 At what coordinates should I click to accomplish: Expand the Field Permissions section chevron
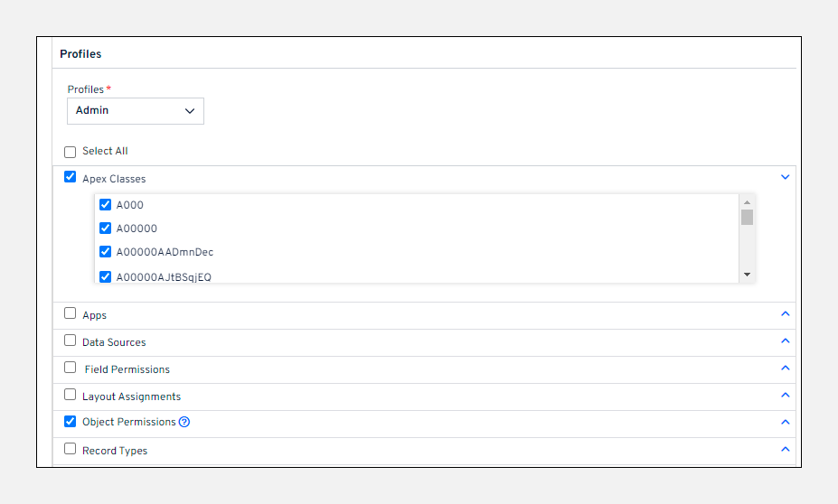[x=785, y=368]
